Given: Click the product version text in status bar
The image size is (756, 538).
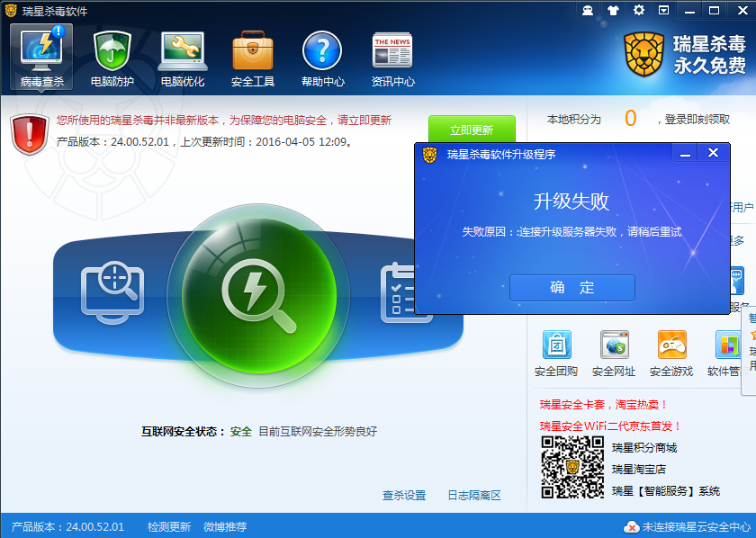Looking at the screenshot, I should pyautogui.click(x=67, y=527).
